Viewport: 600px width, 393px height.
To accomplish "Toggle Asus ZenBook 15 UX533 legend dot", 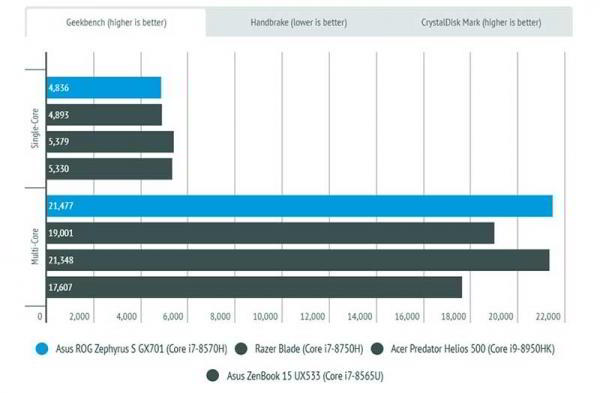I will click(213, 375).
